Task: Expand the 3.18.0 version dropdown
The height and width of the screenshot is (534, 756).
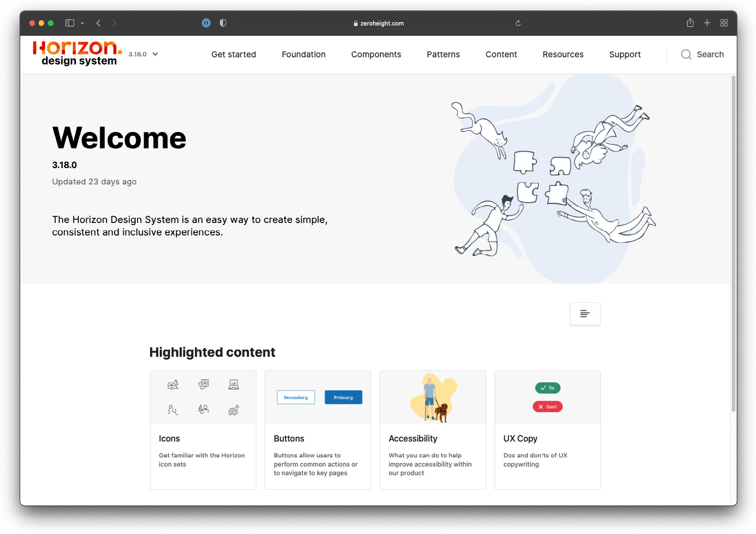Action: pyautogui.click(x=143, y=54)
